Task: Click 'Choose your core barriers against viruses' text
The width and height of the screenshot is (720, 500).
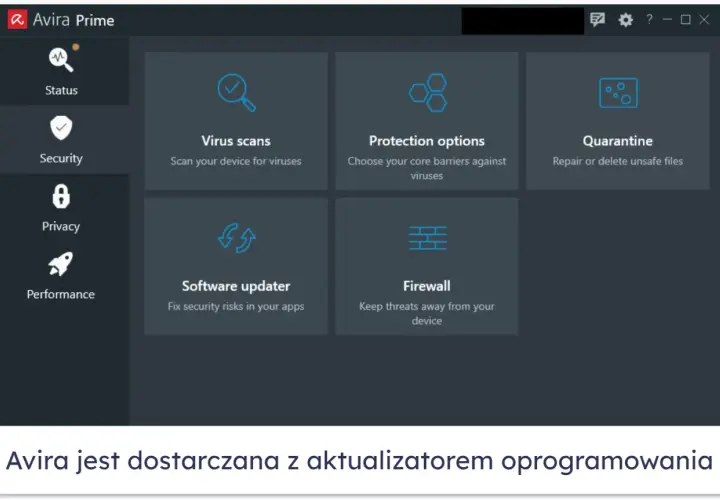Action: coord(427,169)
